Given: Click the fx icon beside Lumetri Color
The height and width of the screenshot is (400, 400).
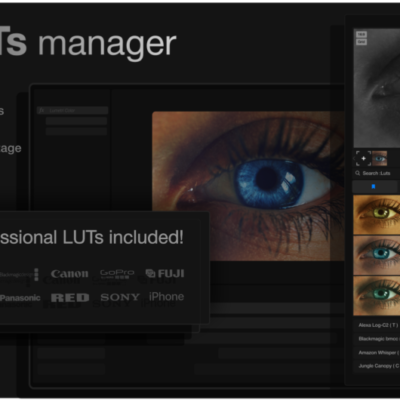Looking at the screenshot, I should [x=41, y=110].
